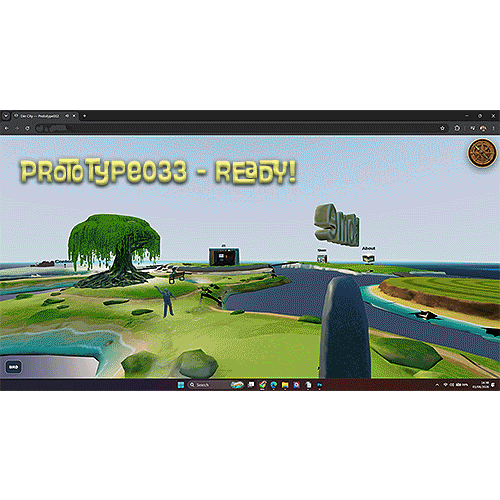Go back to the previous page
Viewport: 500px width, 500px height.
click(6, 128)
